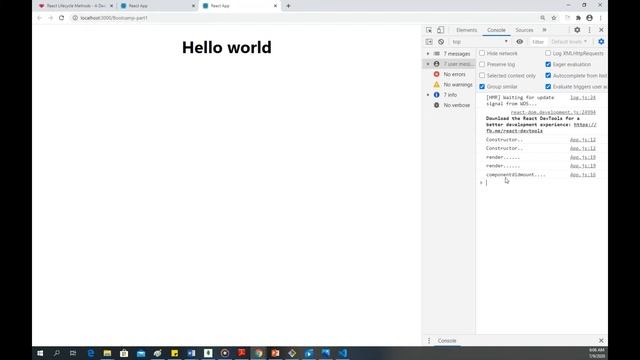Open taskbar search magnifier
Screen dimensions: 640x360
[x=57, y=353]
